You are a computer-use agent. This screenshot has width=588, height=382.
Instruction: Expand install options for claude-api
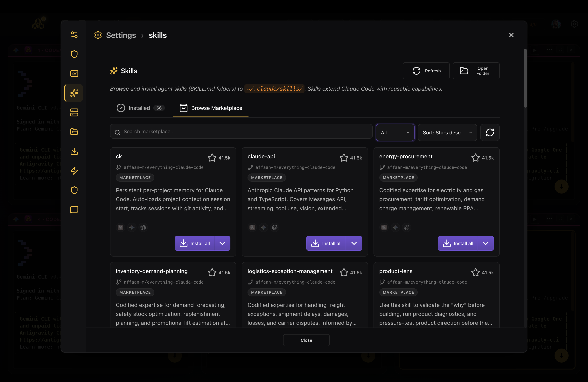coord(354,243)
